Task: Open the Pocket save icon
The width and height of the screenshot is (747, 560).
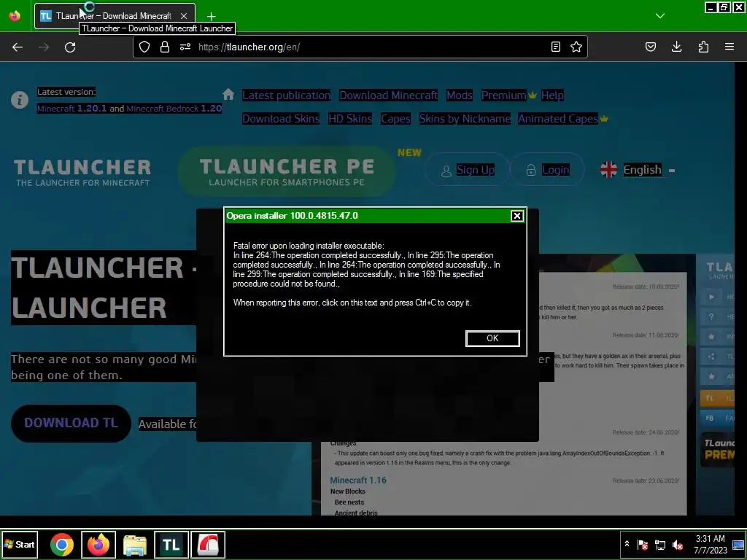Action: tap(650, 47)
